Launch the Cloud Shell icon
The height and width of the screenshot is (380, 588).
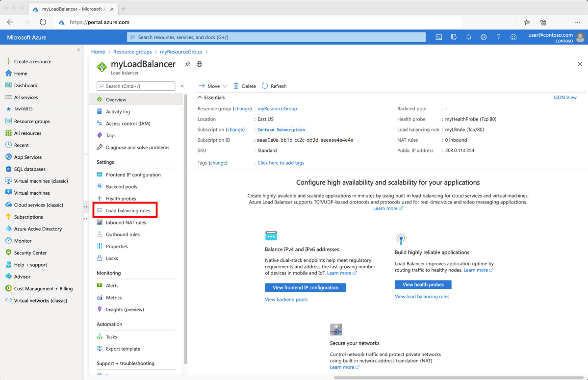click(x=438, y=37)
